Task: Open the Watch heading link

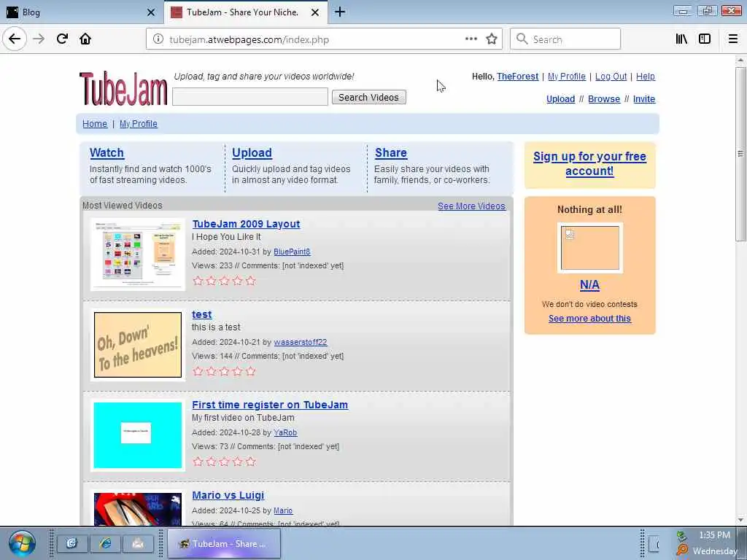Action: coord(107,153)
